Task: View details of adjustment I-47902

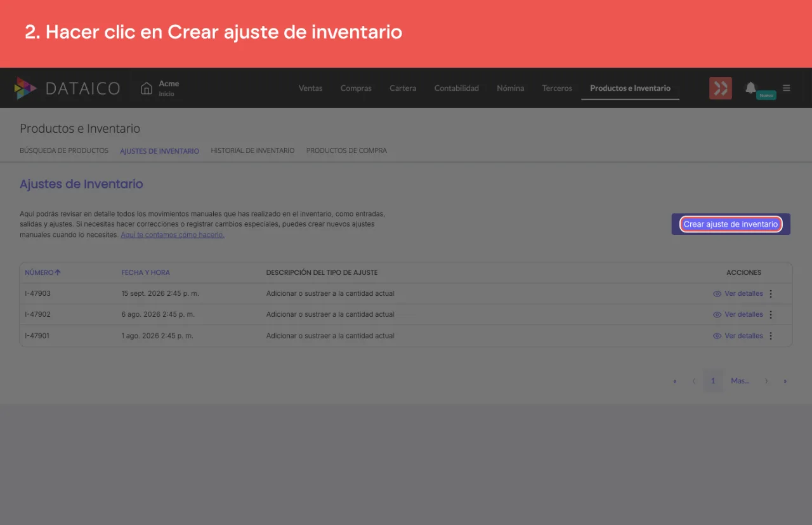Action: pyautogui.click(x=738, y=315)
